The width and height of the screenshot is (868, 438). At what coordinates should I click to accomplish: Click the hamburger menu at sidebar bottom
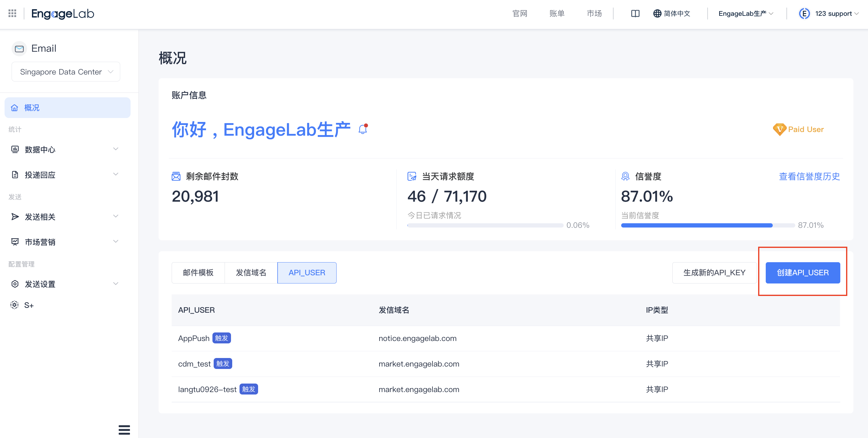coord(124,430)
